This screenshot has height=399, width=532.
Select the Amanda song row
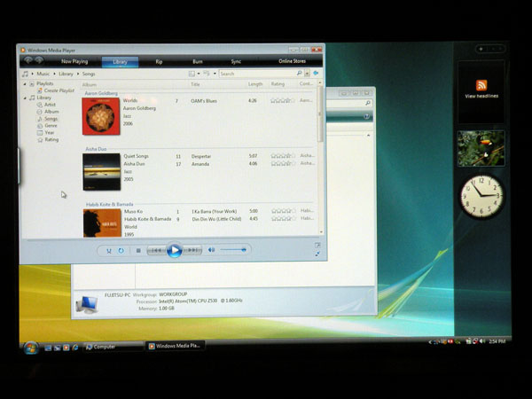(244, 164)
